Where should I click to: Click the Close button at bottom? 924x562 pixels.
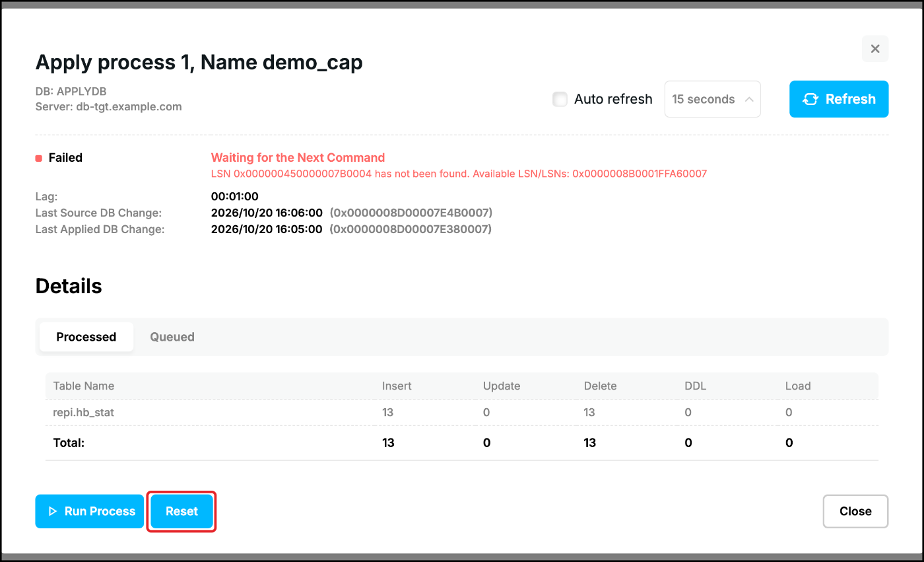pyautogui.click(x=855, y=511)
